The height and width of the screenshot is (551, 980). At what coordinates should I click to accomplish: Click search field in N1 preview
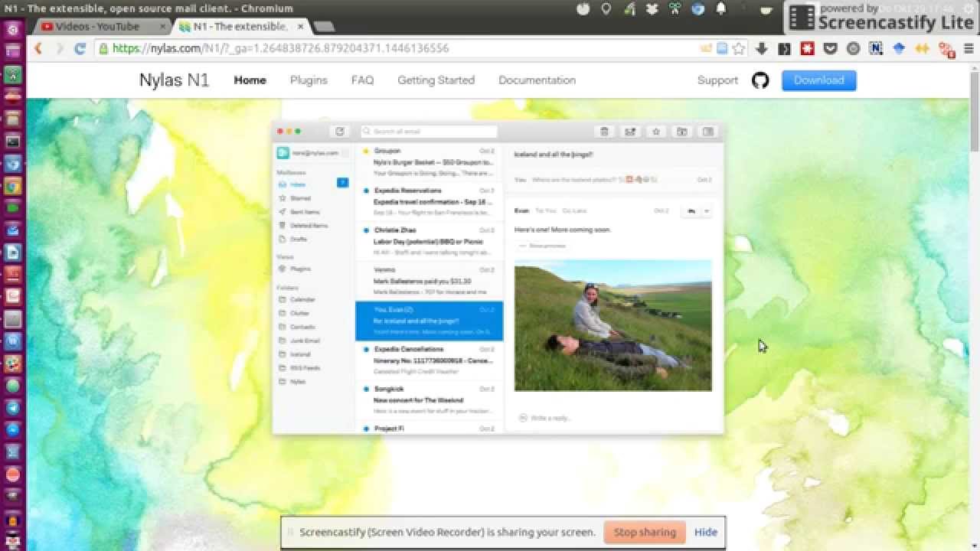pyautogui.click(x=429, y=132)
